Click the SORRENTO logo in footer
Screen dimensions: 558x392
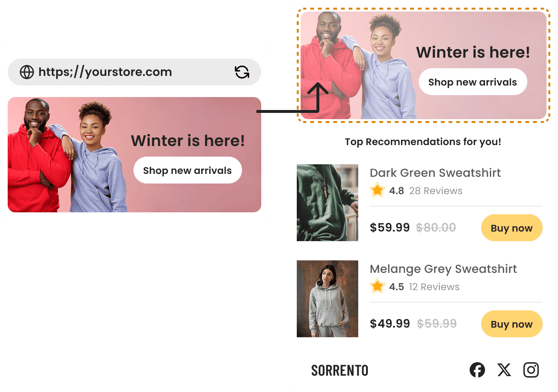(x=340, y=371)
